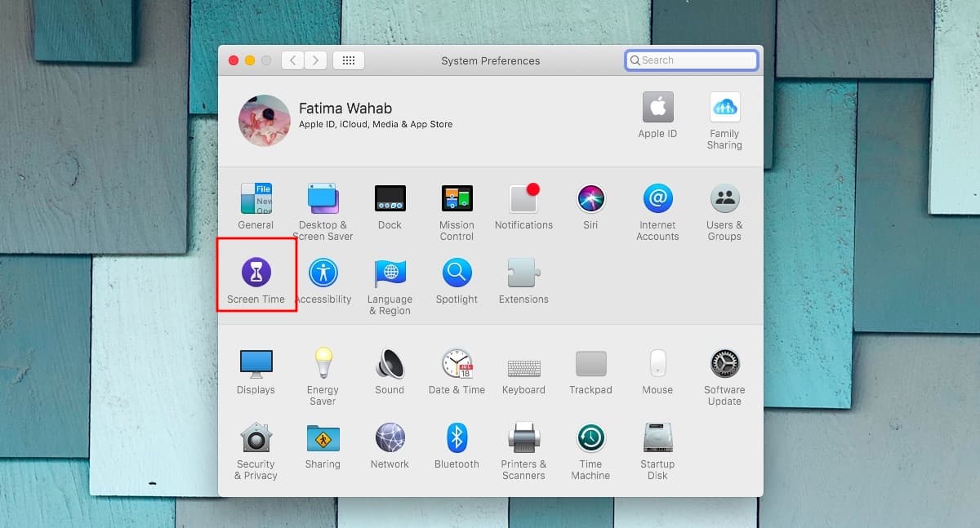Click the Siri preferences icon
The height and width of the screenshot is (528, 980).
(x=590, y=198)
